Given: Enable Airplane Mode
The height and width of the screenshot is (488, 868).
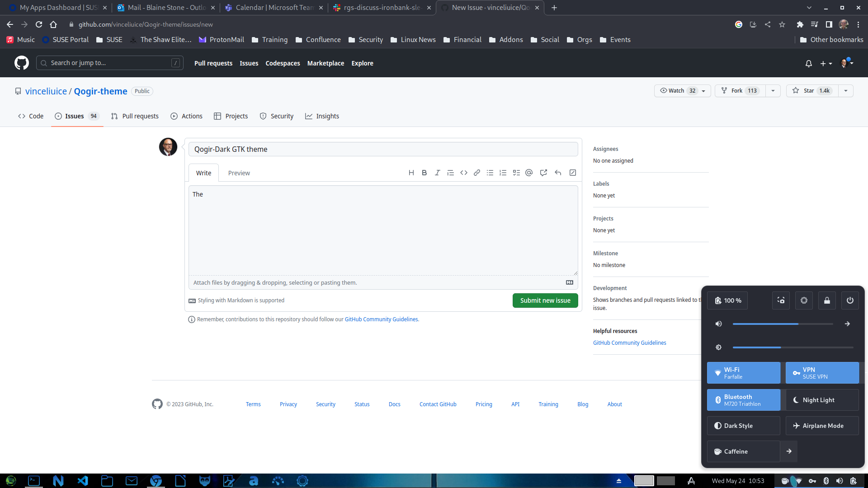Looking at the screenshot, I should point(822,425).
